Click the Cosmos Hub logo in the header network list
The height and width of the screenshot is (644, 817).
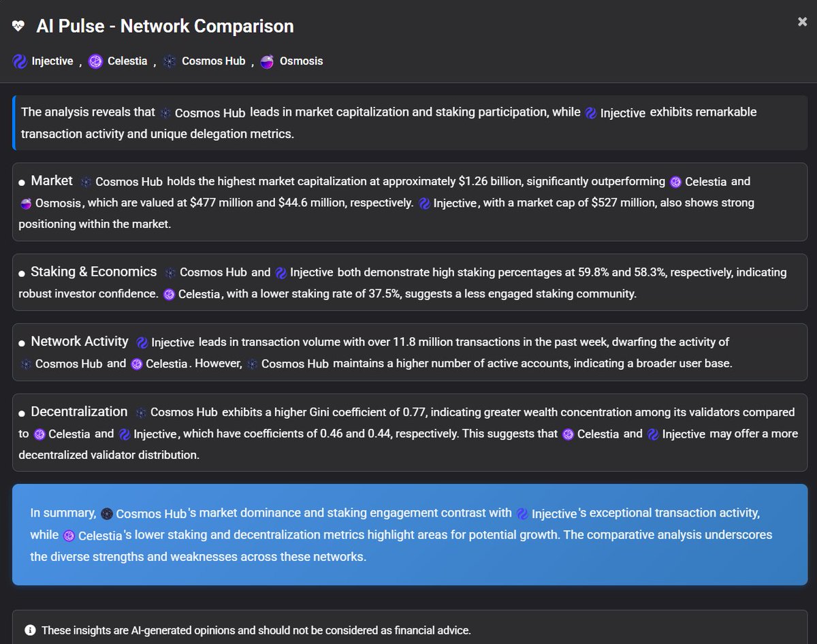[x=170, y=61]
